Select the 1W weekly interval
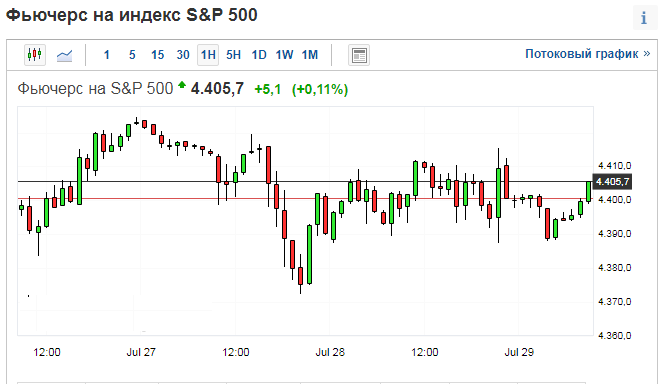Screen dimensions: 661x384 pyautogui.click(x=284, y=55)
